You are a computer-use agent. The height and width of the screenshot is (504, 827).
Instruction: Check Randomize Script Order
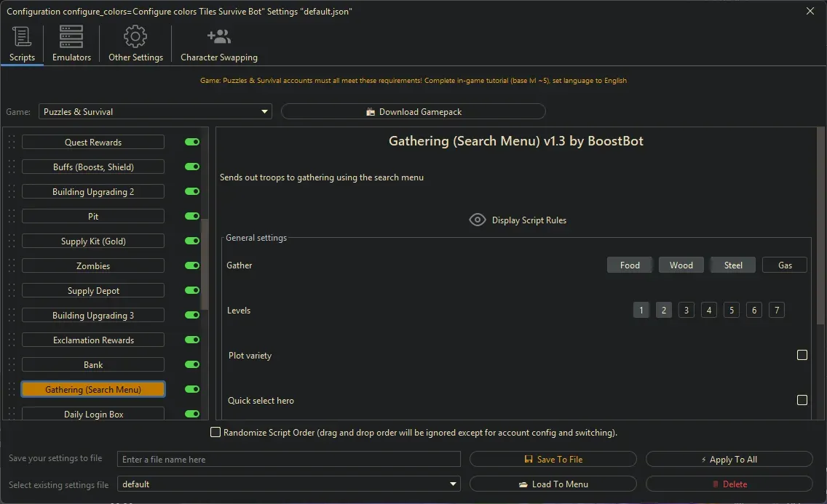215,432
